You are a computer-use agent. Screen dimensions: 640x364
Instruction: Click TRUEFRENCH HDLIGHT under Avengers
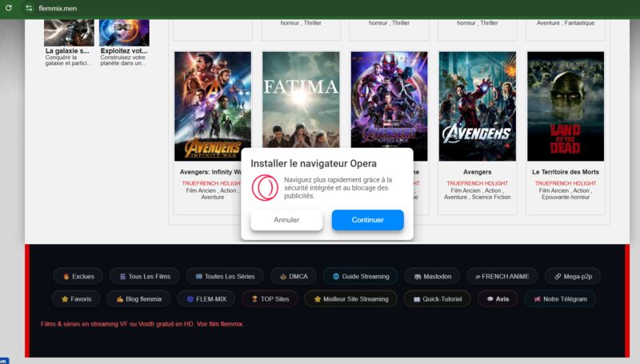[477, 183]
